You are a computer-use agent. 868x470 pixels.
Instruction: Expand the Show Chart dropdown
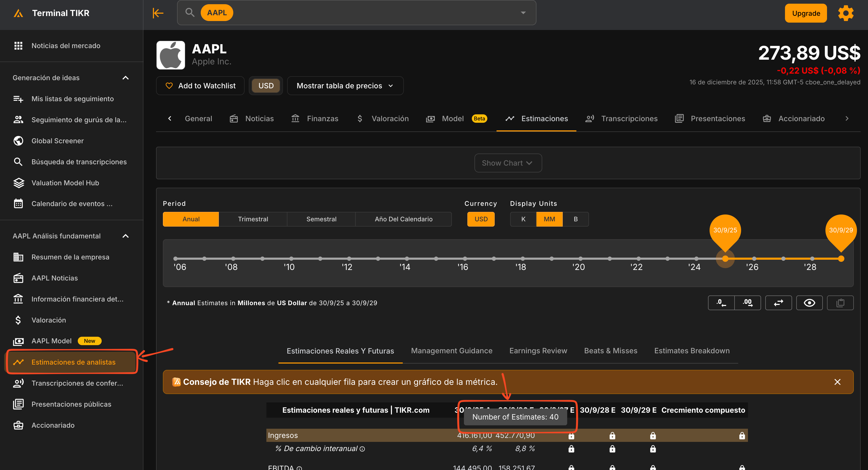[x=508, y=163]
